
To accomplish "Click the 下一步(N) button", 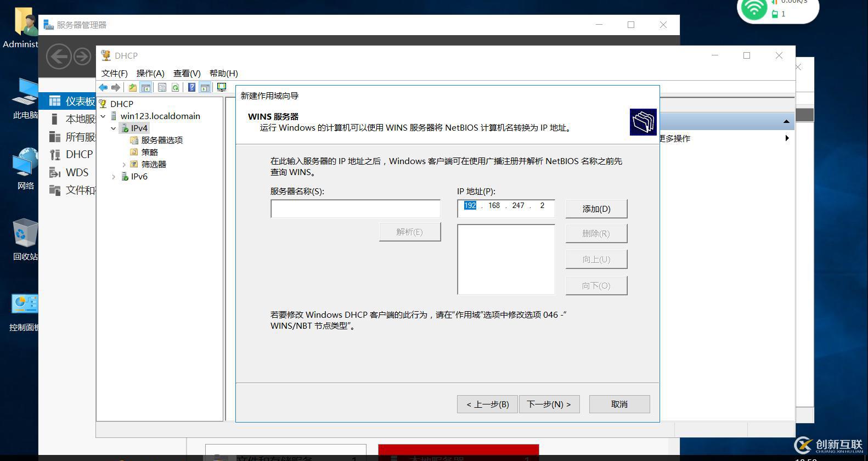I will (549, 404).
